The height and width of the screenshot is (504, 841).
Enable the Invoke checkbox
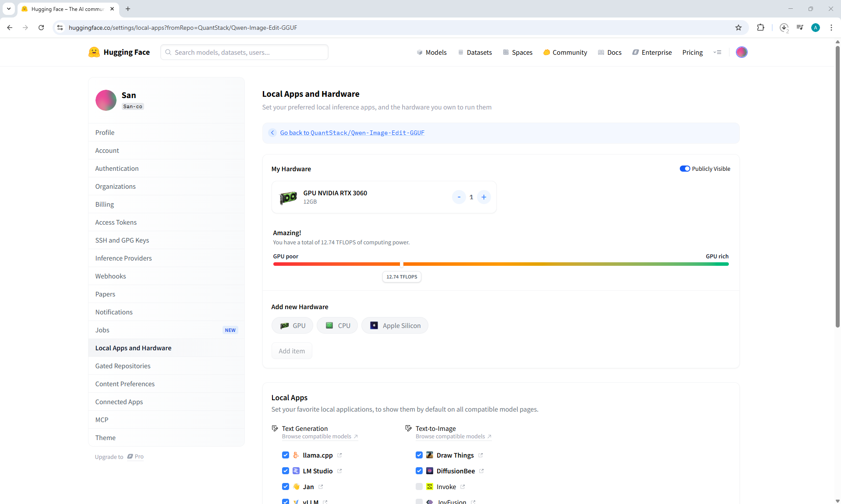(x=419, y=486)
